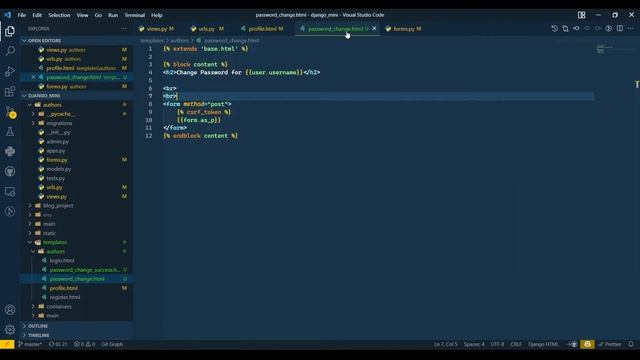The image size is (640, 360).
Task: Open the Help menu
Action: [x=157, y=15]
